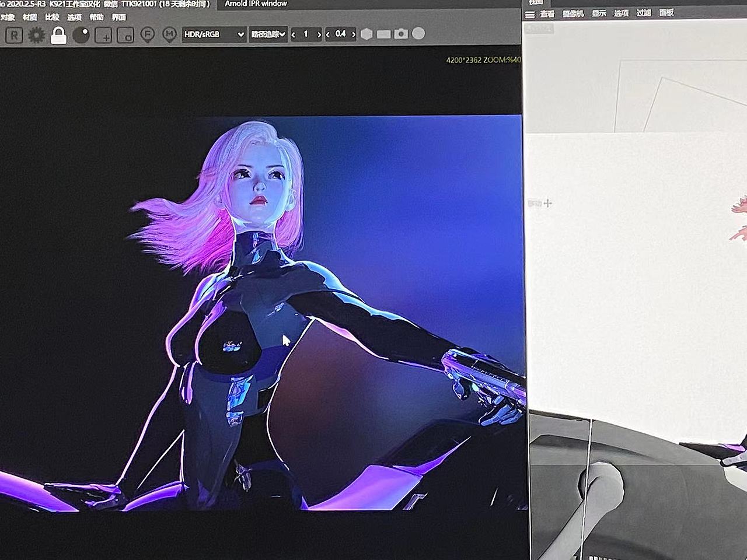Increase the 0.4 value with right arrow

[353, 34]
